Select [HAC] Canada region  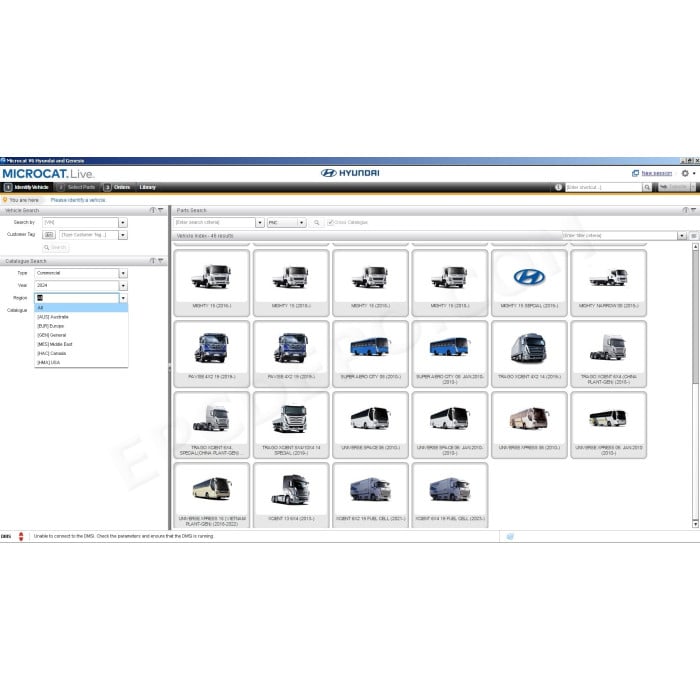(x=81, y=354)
